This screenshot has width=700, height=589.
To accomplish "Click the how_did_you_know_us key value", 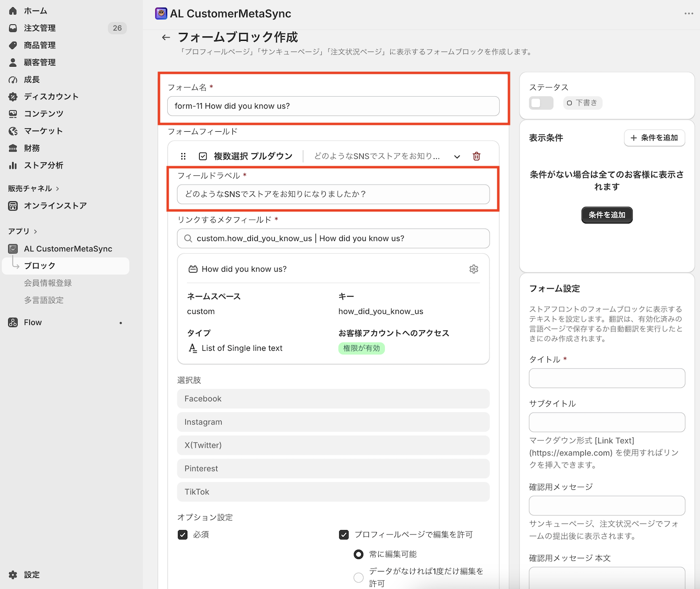I will click(x=381, y=312).
